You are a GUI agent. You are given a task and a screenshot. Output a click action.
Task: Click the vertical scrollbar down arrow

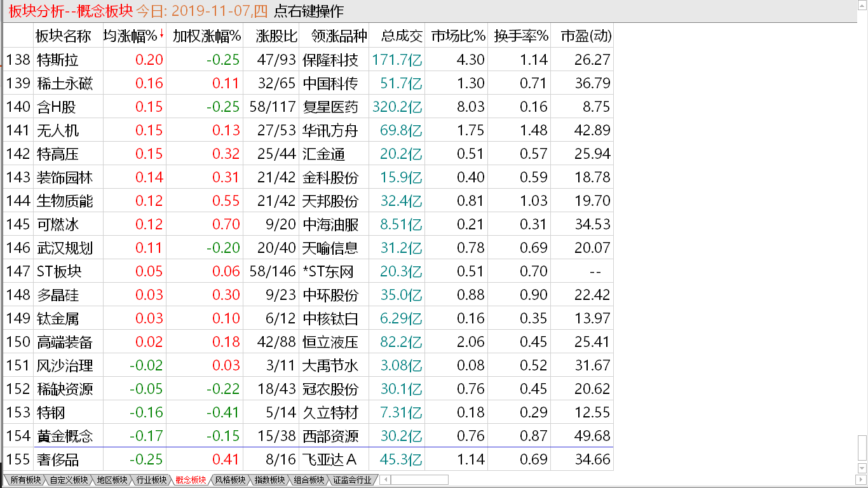(x=862, y=470)
